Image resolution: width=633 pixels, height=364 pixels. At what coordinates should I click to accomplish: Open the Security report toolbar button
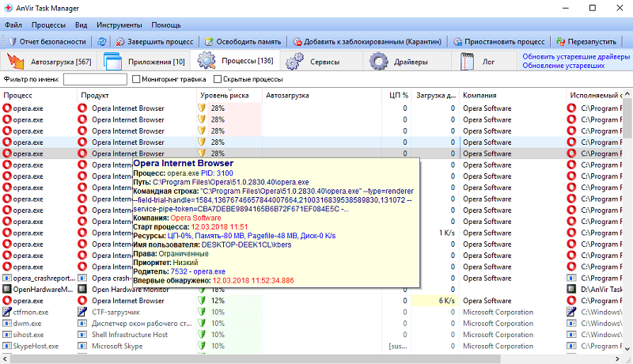[47, 42]
